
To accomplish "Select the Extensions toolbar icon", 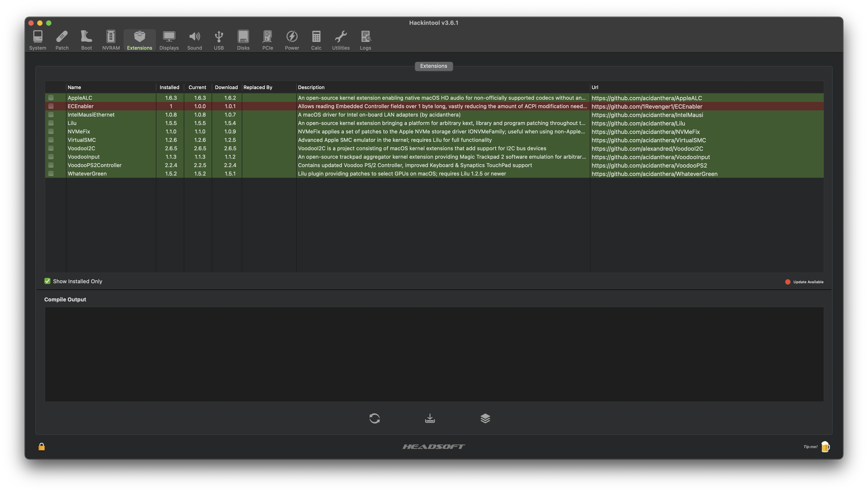I will click(x=139, y=40).
